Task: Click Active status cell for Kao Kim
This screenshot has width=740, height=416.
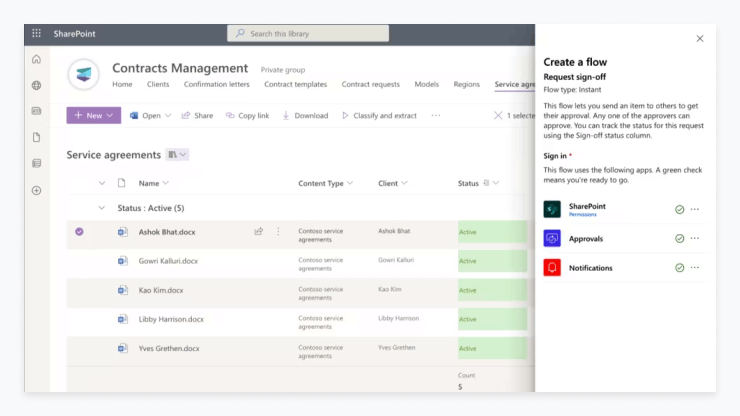Action: click(492, 290)
